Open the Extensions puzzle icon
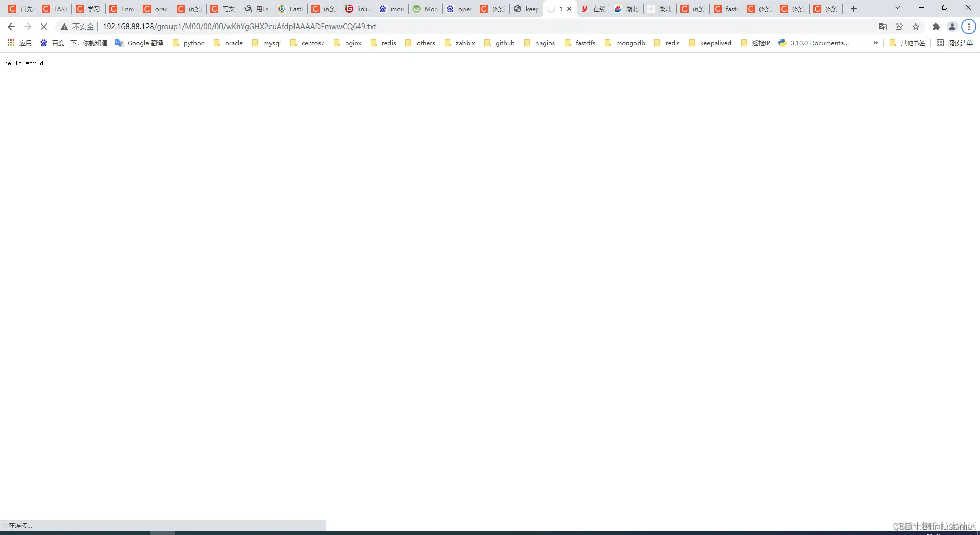 [x=936, y=27]
